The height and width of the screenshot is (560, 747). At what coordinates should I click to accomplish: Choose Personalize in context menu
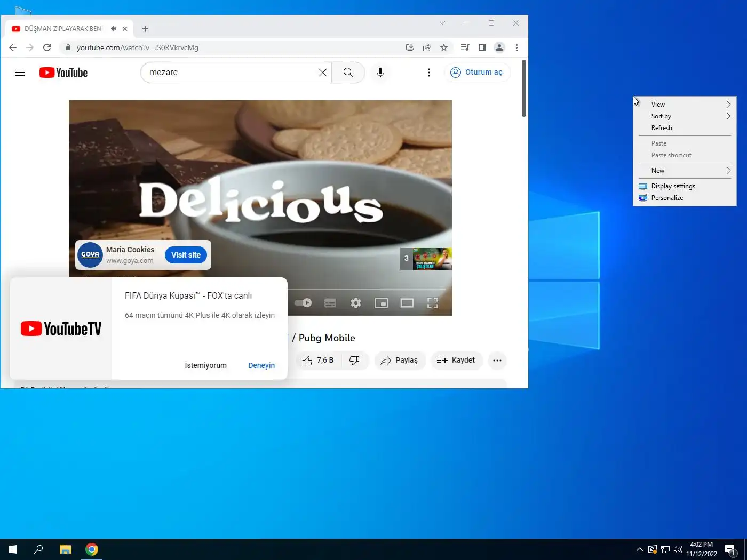(x=685, y=198)
